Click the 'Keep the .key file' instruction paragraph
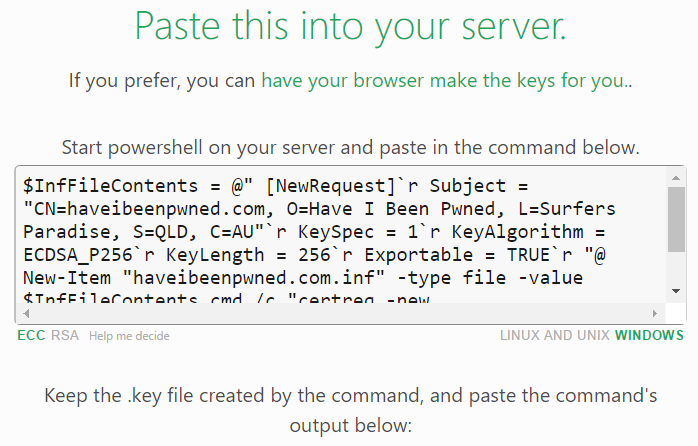Viewport: 698px width, 446px height. (x=350, y=410)
